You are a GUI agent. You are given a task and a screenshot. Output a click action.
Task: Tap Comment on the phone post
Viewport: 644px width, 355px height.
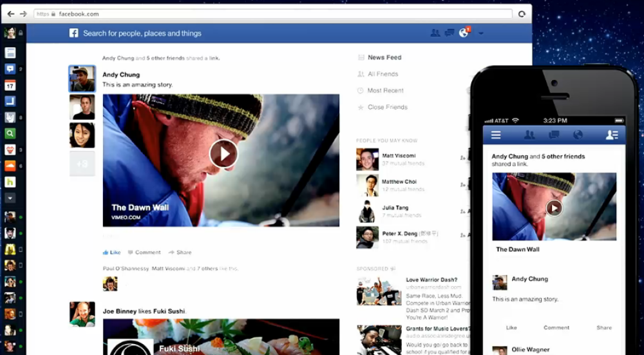(x=556, y=327)
